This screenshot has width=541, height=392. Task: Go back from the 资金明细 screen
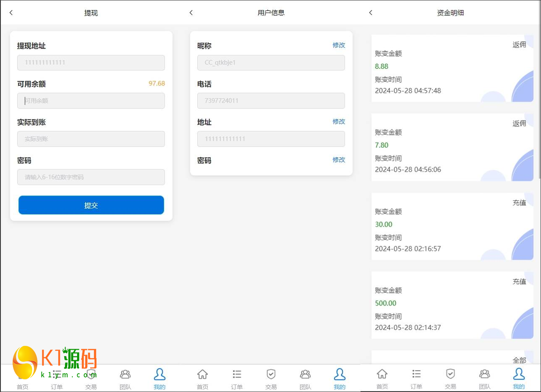(x=371, y=13)
